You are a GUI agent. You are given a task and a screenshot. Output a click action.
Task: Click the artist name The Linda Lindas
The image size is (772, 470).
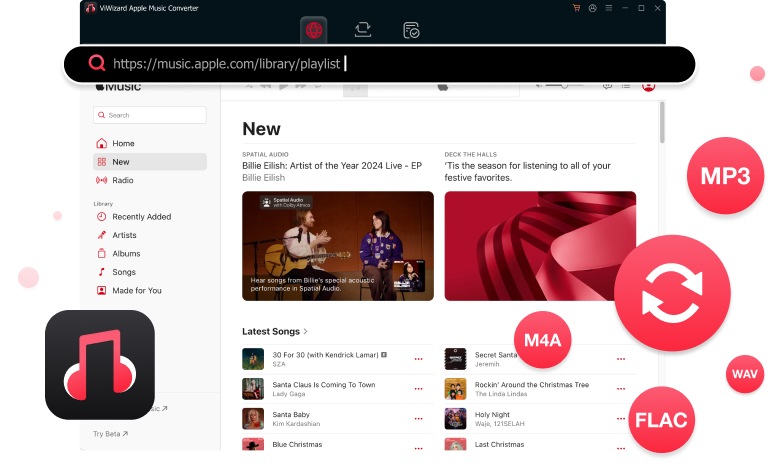pos(501,394)
